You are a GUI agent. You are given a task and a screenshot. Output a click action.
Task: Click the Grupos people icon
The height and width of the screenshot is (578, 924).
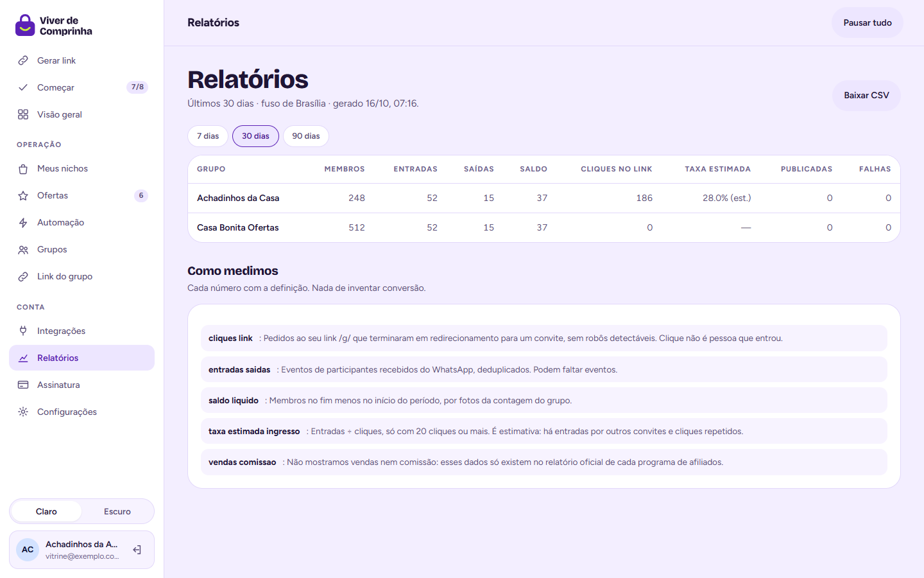[23, 249]
